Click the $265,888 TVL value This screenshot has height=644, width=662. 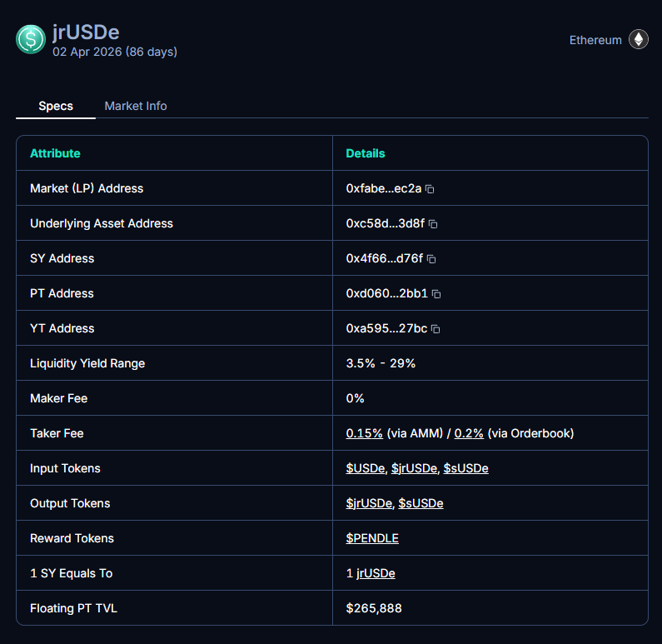(x=374, y=608)
